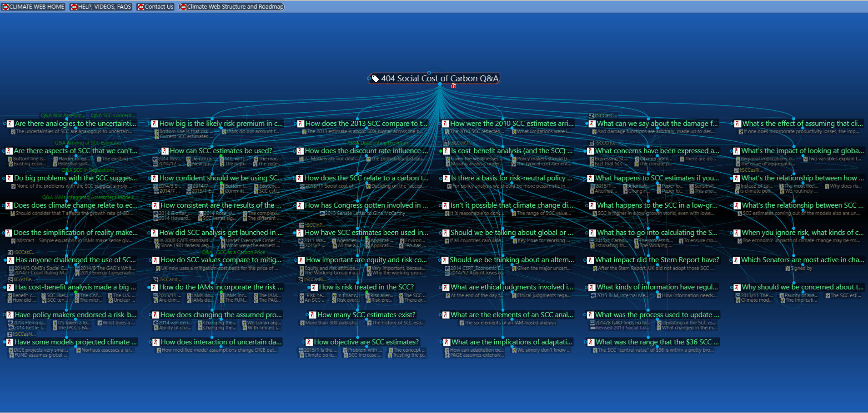This screenshot has width=868, height=413.
Task: Expand child gate below 'How can SCC estimates be used?'
Action: pyautogui.click(x=221, y=156)
